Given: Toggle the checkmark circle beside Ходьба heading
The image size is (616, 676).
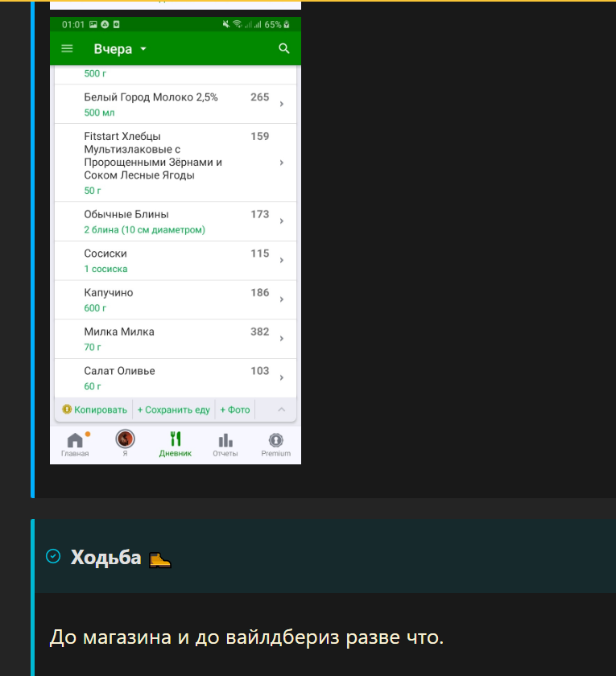Looking at the screenshot, I should 53,556.
